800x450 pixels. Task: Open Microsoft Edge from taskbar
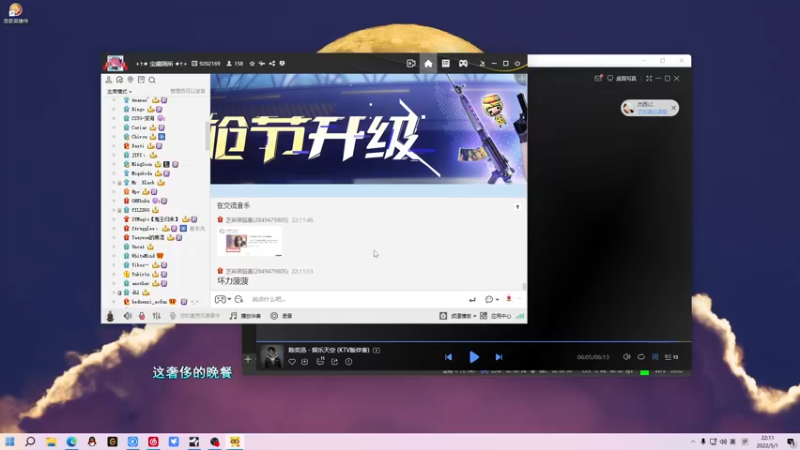pyautogui.click(x=71, y=441)
